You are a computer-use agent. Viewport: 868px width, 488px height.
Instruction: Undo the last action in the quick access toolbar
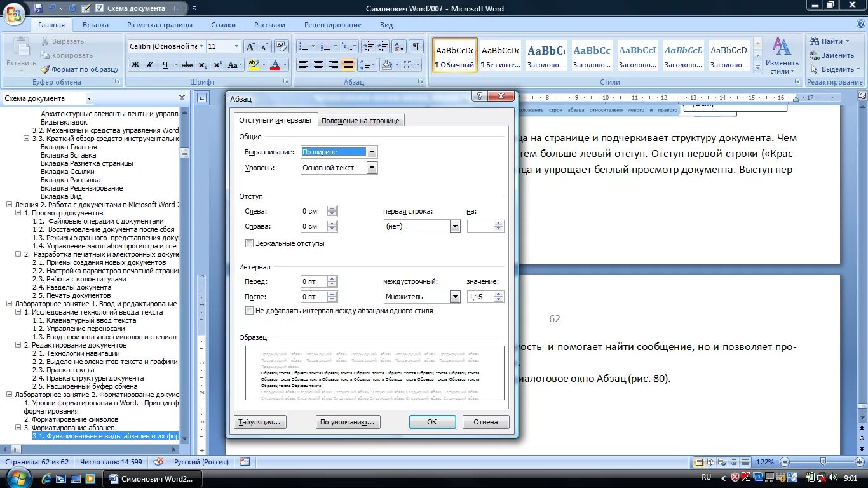pyautogui.click(x=52, y=8)
